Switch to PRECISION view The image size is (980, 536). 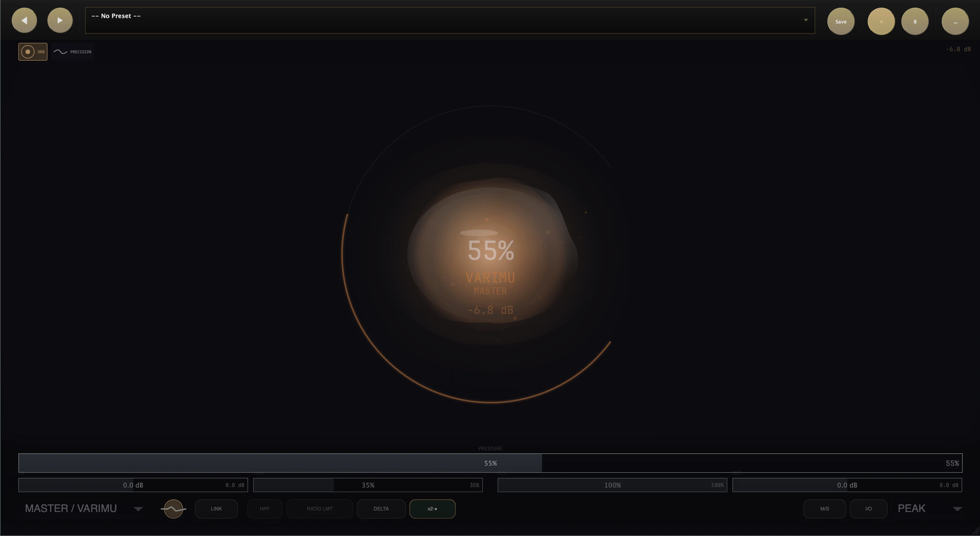[72, 52]
